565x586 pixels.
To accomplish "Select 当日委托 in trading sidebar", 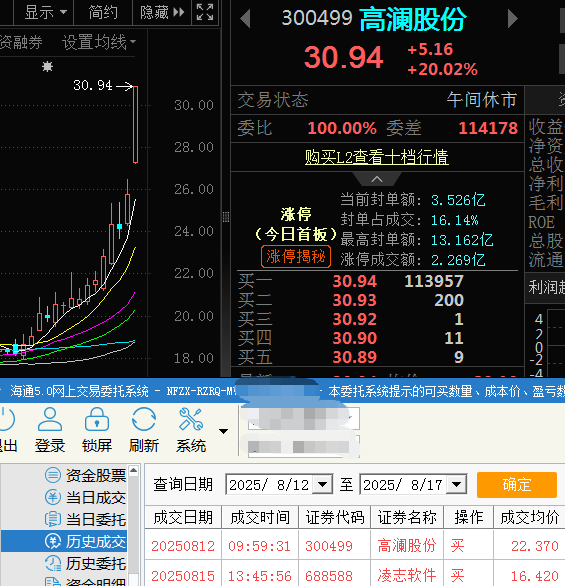I will [x=86, y=519].
